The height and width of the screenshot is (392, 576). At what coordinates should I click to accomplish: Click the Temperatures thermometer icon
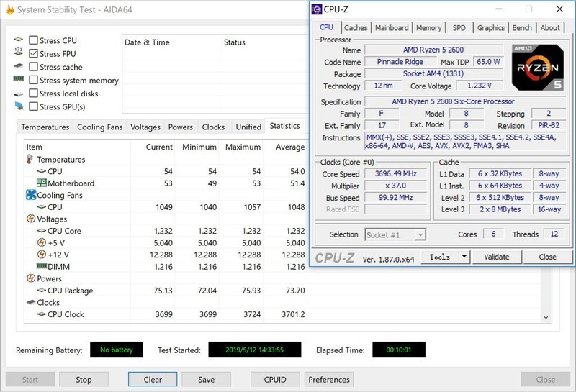(31, 160)
